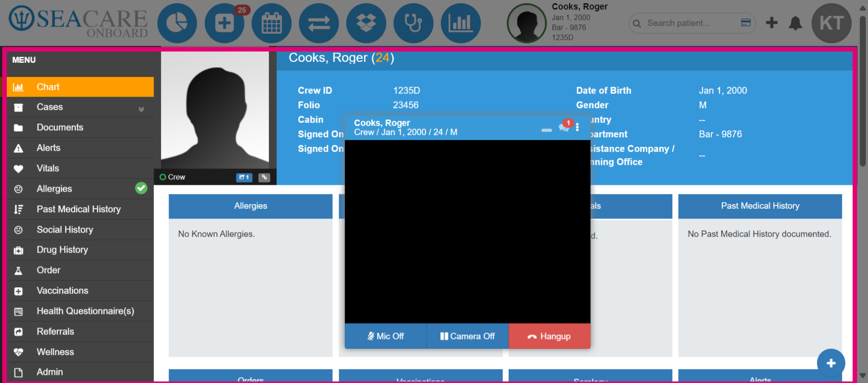Click the large patient silhouette photo
The height and width of the screenshot is (383, 868).
click(x=215, y=110)
